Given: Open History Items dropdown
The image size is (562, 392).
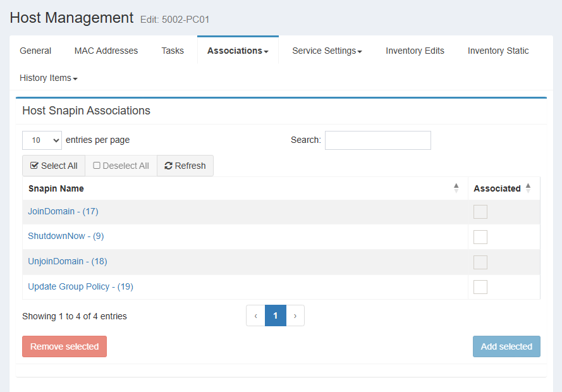Looking at the screenshot, I should pyautogui.click(x=49, y=78).
